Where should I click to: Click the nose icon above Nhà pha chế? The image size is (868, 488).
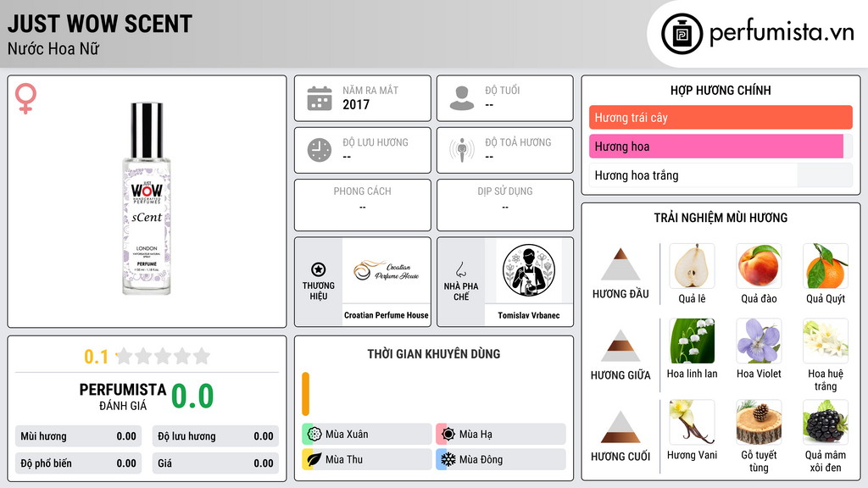tap(460, 269)
